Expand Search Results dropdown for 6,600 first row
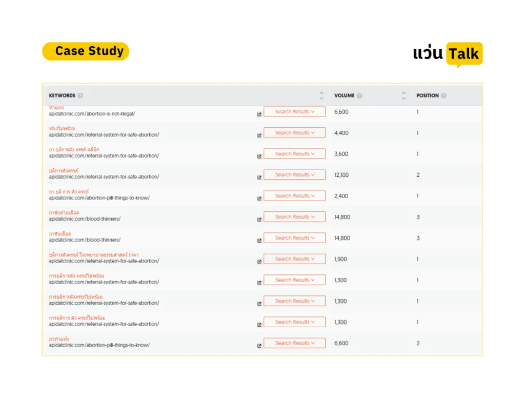Screen dimensions: 525x420 [295, 111]
